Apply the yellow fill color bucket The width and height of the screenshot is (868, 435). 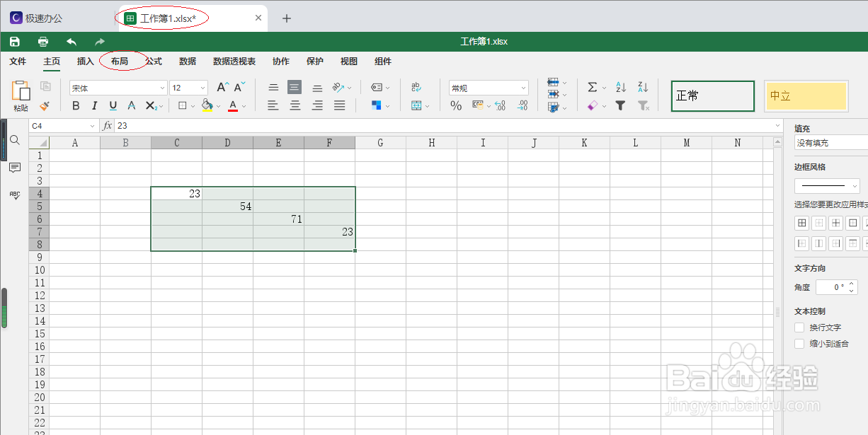(x=206, y=105)
